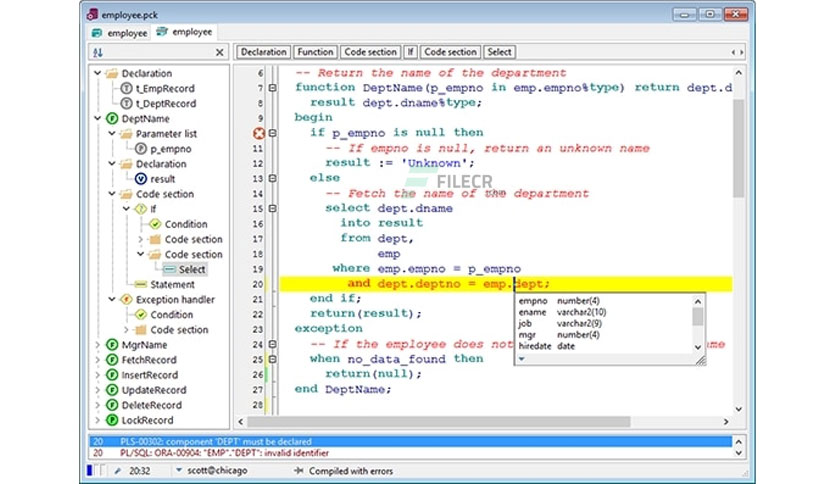This screenshot has width=836, height=484.
Task: Click the editor horizontal scrollbar thumb
Action: tap(438, 422)
